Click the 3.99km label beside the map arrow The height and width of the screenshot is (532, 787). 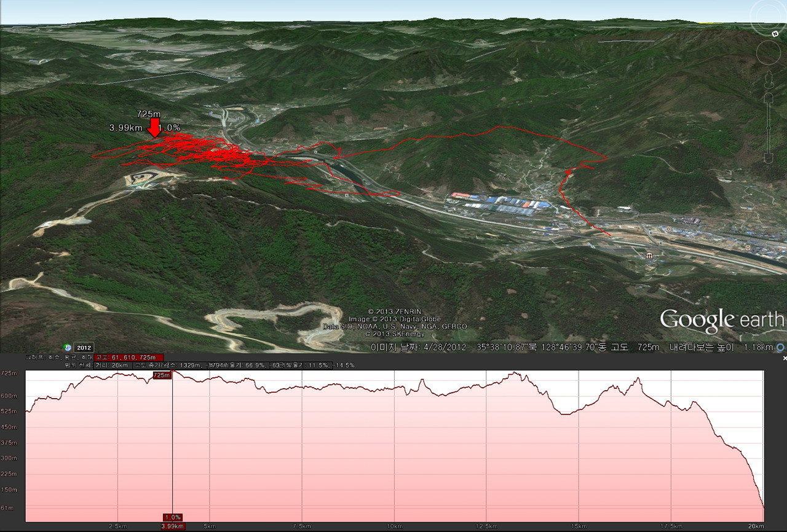point(125,127)
